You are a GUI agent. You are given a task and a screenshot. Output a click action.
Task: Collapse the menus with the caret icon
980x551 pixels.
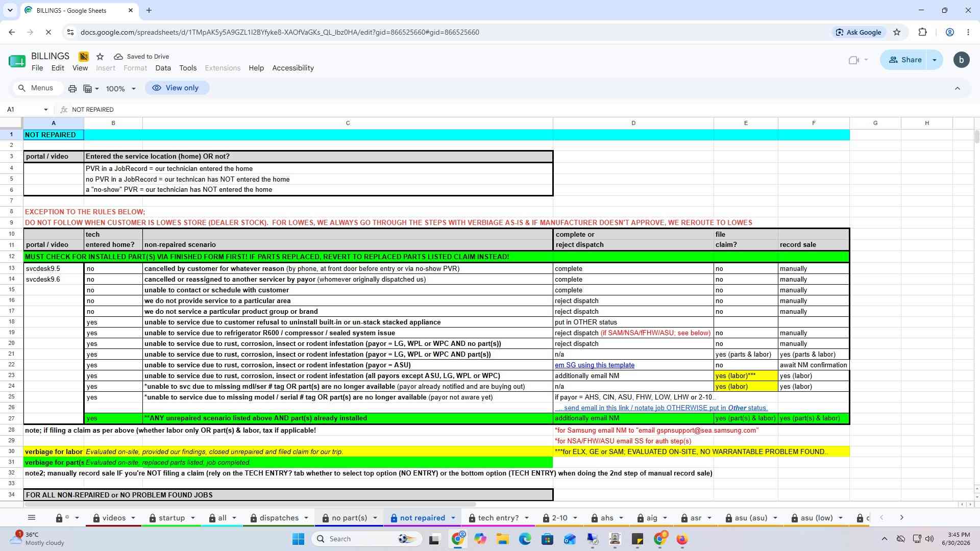pos(958,88)
